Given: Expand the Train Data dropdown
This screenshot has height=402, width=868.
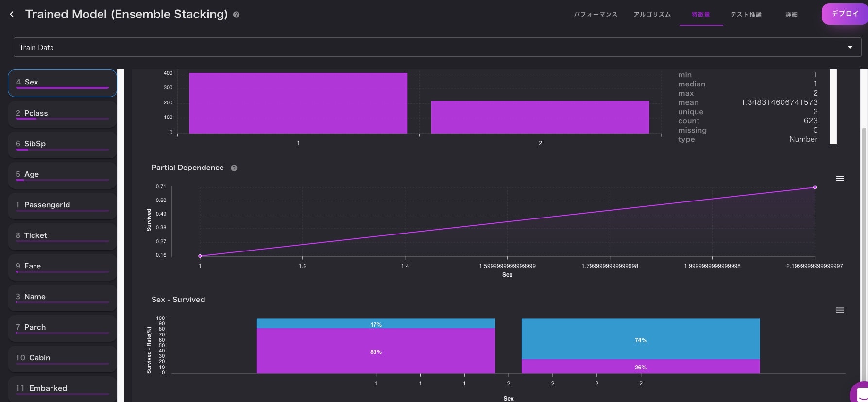Looking at the screenshot, I should coord(437,47).
